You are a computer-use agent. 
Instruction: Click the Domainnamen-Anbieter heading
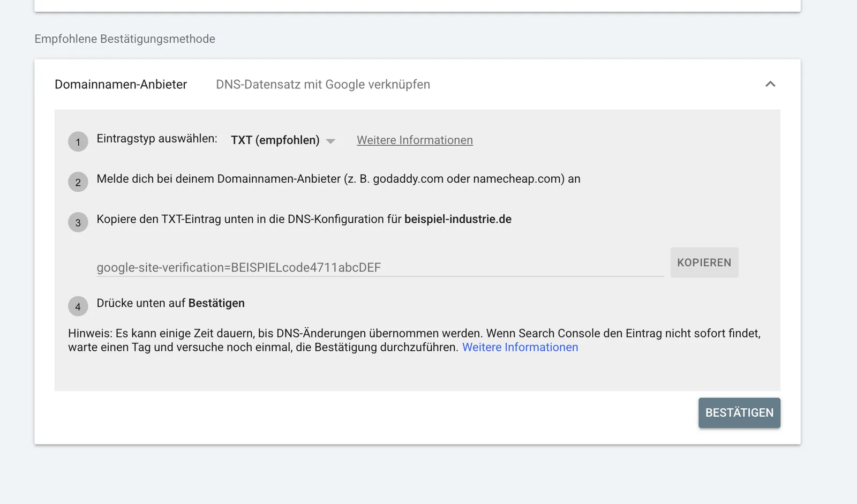click(121, 85)
